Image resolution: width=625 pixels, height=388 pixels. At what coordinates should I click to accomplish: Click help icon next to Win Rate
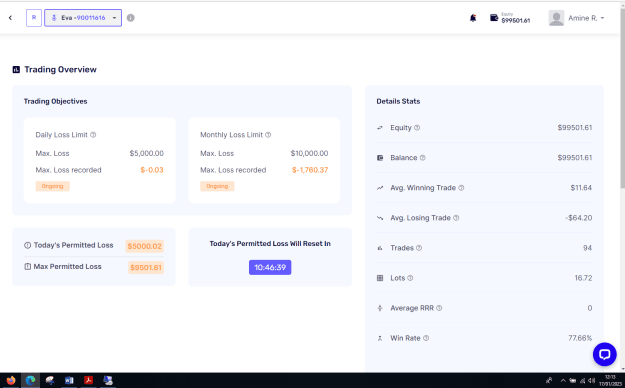426,338
